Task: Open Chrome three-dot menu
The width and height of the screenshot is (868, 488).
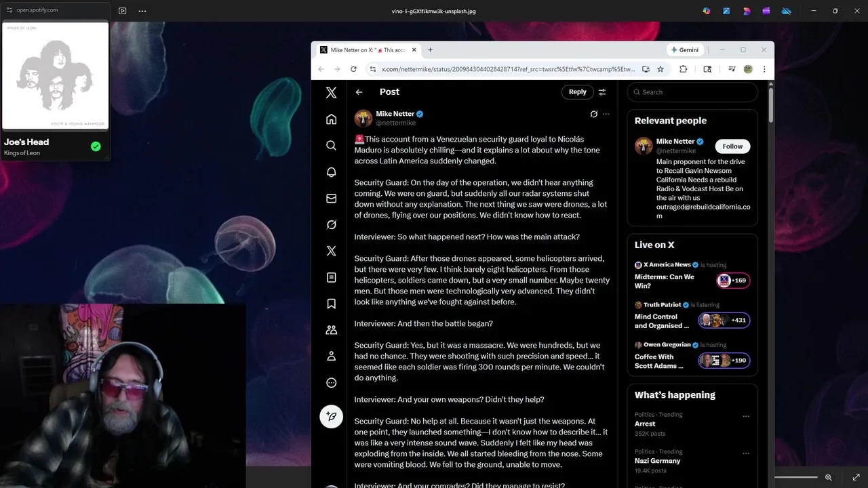Action: coord(764,69)
